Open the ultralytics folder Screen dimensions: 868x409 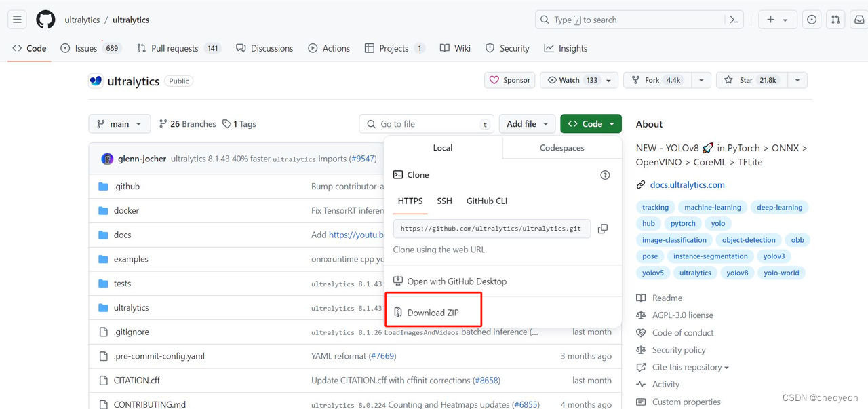pyautogui.click(x=131, y=308)
